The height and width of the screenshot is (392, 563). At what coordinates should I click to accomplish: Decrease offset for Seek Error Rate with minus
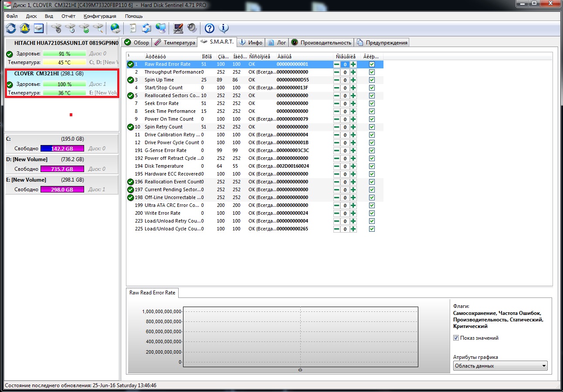336,104
